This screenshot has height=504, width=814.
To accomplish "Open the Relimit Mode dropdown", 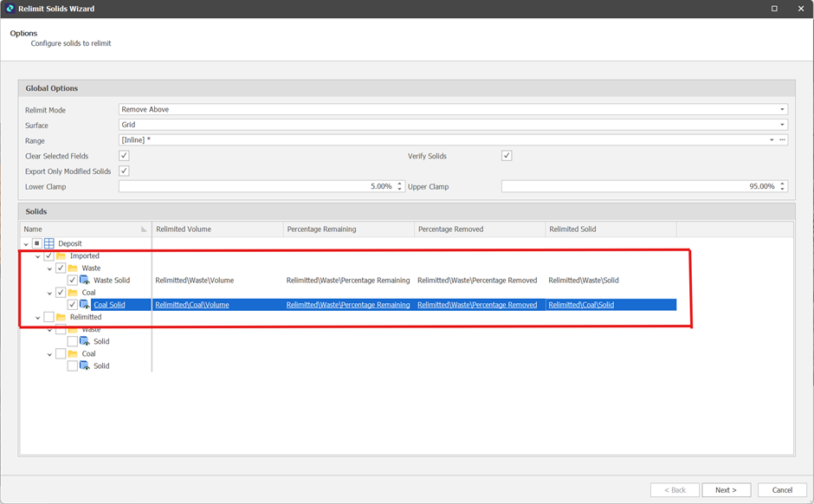I will pos(782,110).
